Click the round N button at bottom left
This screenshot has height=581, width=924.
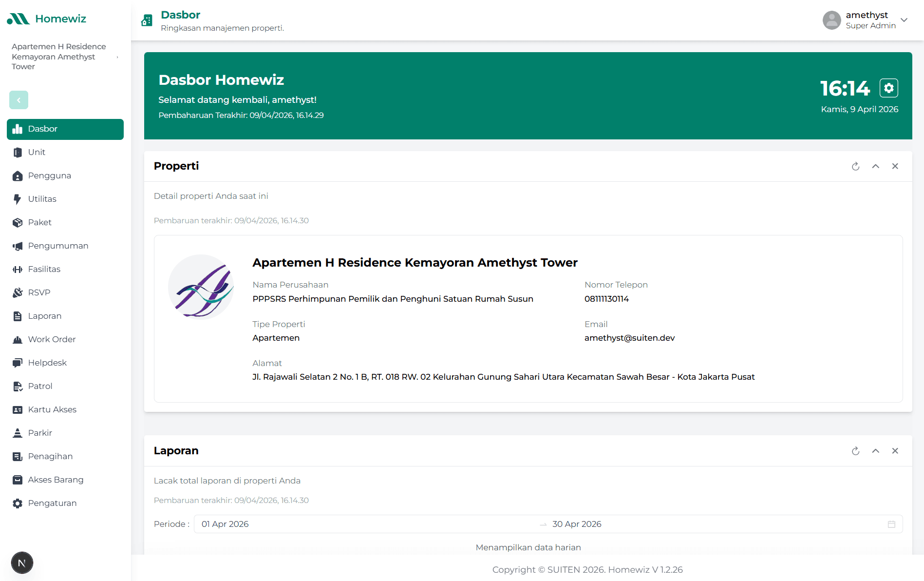click(x=22, y=563)
